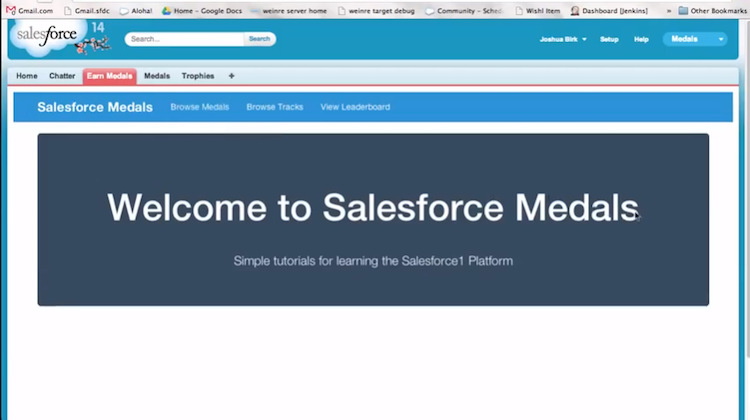Click the Salesforce cloud logo
The image size is (750, 420).
[47, 37]
